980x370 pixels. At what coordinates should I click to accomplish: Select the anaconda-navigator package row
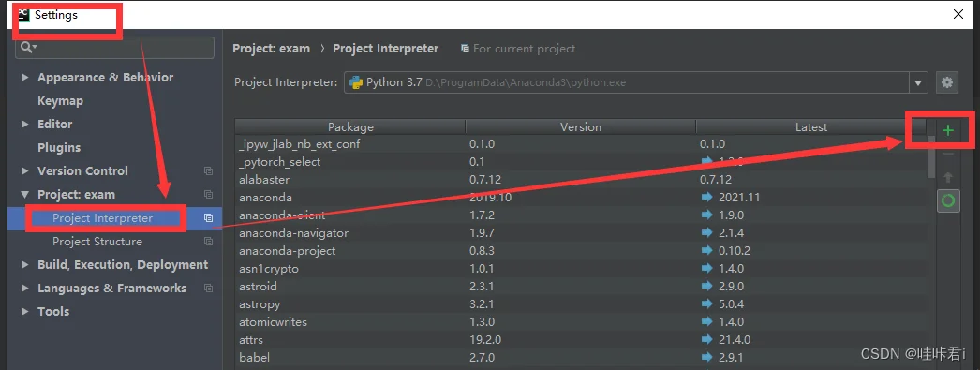pos(581,233)
